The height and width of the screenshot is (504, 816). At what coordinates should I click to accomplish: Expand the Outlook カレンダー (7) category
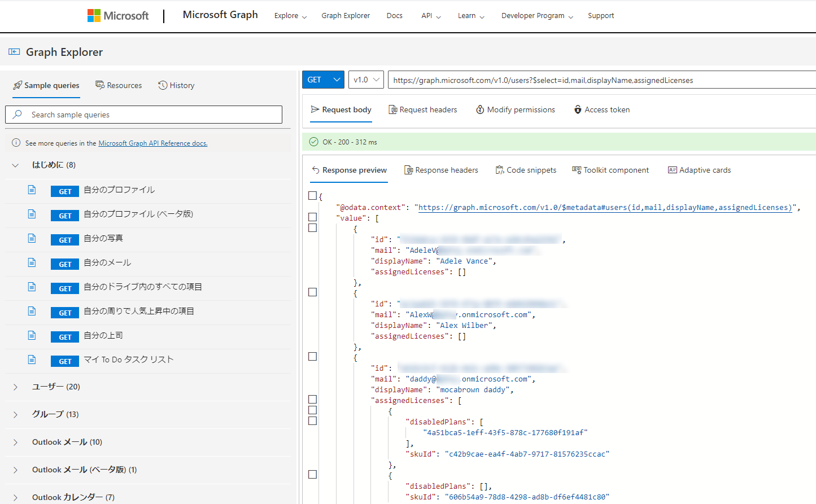click(15, 498)
